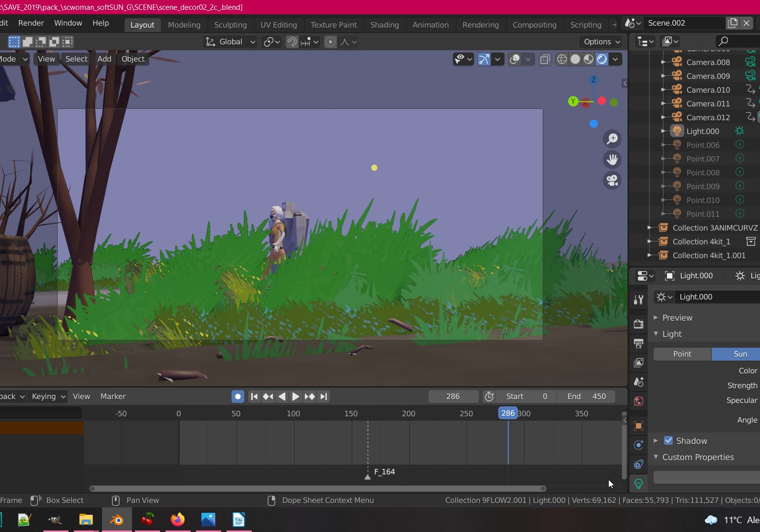
Task: Open the World properties tab icon
Action: point(638,401)
